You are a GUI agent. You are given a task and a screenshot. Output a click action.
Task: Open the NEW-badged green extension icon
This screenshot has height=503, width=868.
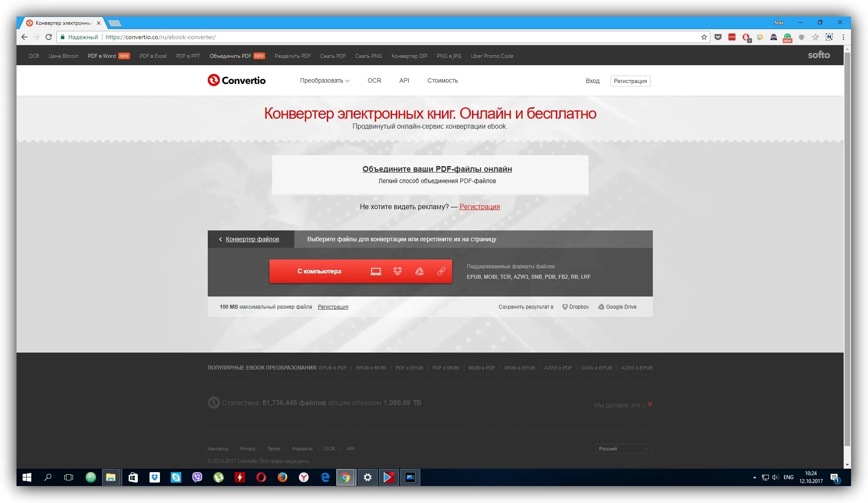coord(788,38)
